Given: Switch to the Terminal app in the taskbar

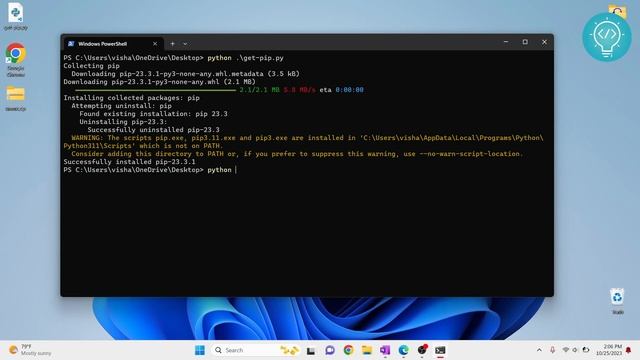Looking at the screenshot, I should 440,350.
